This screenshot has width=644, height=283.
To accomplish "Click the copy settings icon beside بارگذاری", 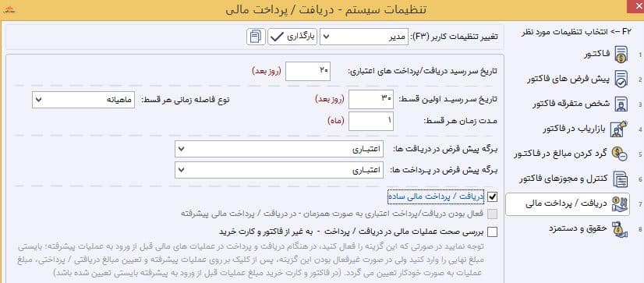I will tap(256, 37).
